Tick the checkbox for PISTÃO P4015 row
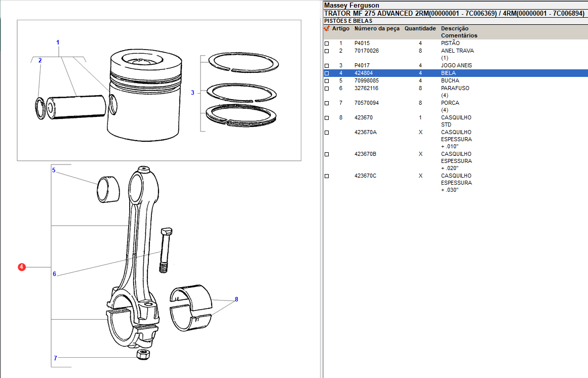This screenshot has height=378, width=588. click(327, 44)
